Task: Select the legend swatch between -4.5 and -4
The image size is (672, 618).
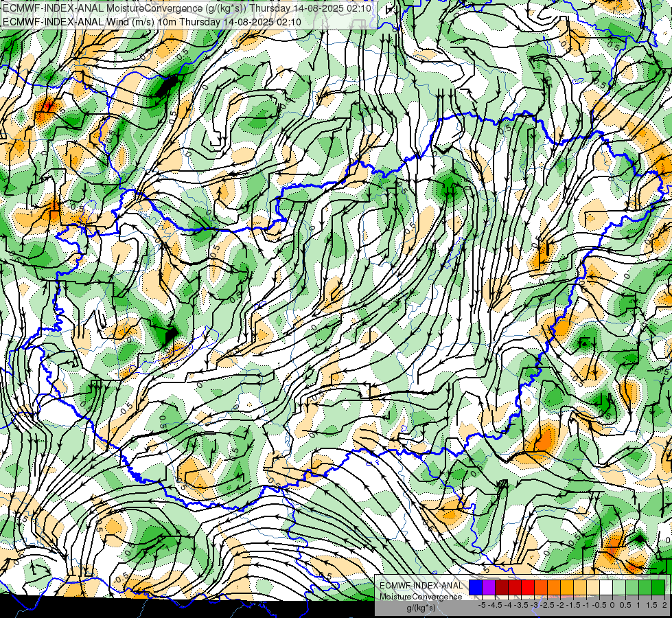Action: click(x=502, y=587)
